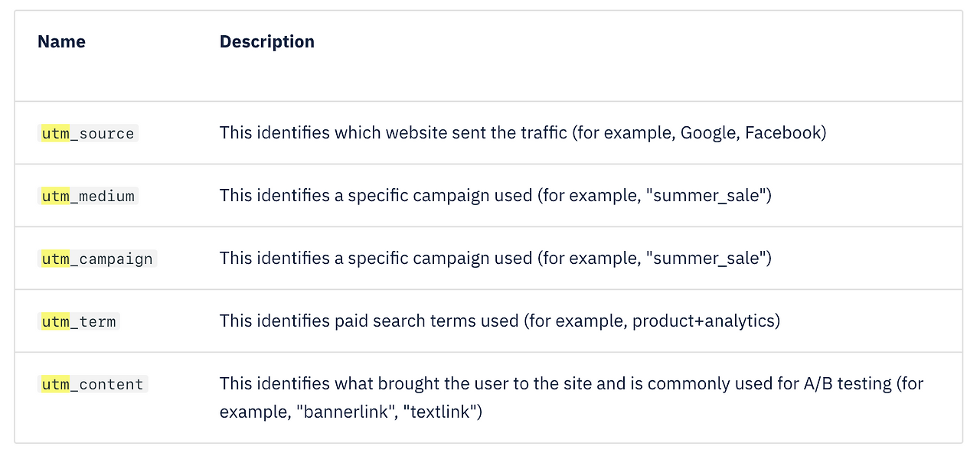This screenshot has height=459, width=980.
Task: Click the word Facebook in the utm_source row
Action: (782, 133)
